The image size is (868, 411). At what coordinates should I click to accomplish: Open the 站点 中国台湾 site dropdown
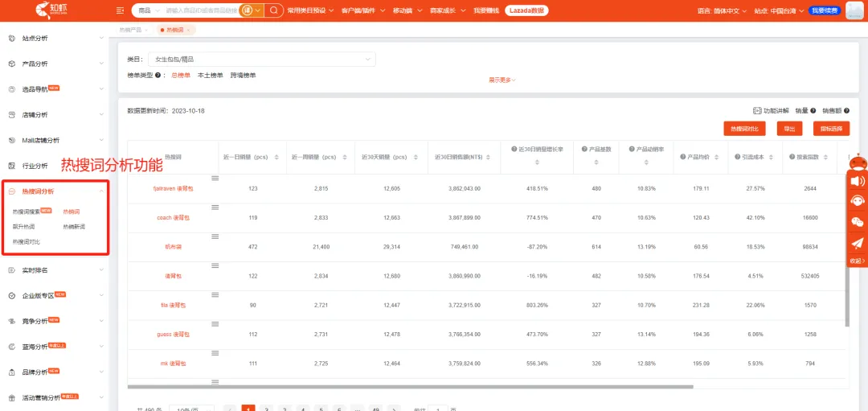pyautogui.click(x=780, y=10)
